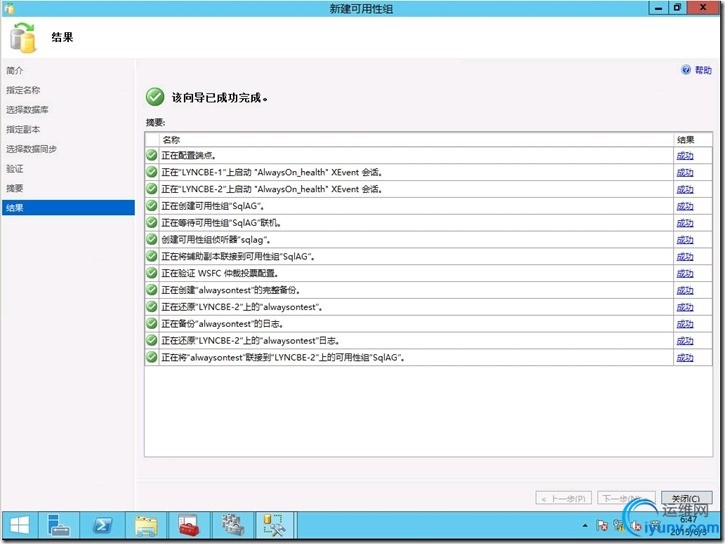Open 成功 link for 正在还原 alwaysontest 日志 row
This screenshot has width=725, height=544.
click(x=685, y=341)
